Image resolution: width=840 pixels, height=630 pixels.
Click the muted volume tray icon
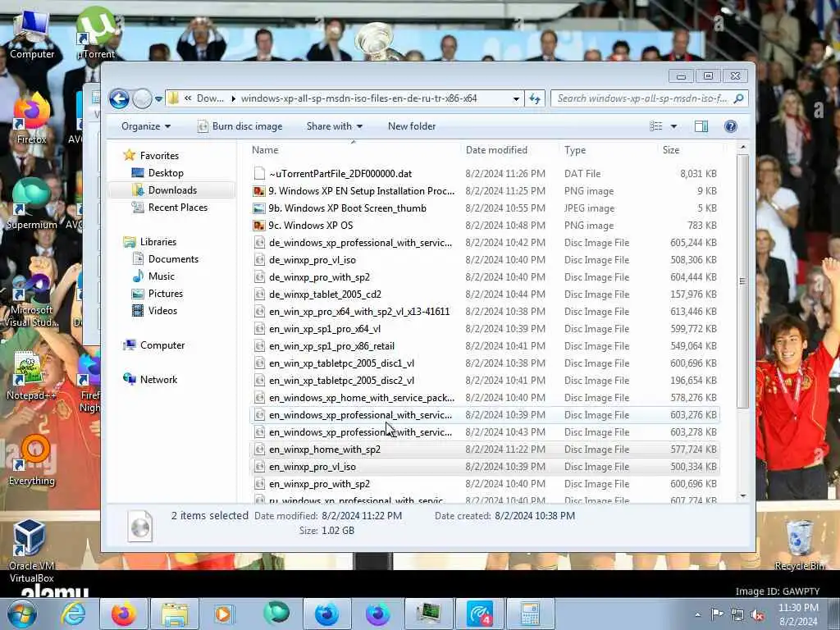pyautogui.click(x=757, y=615)
